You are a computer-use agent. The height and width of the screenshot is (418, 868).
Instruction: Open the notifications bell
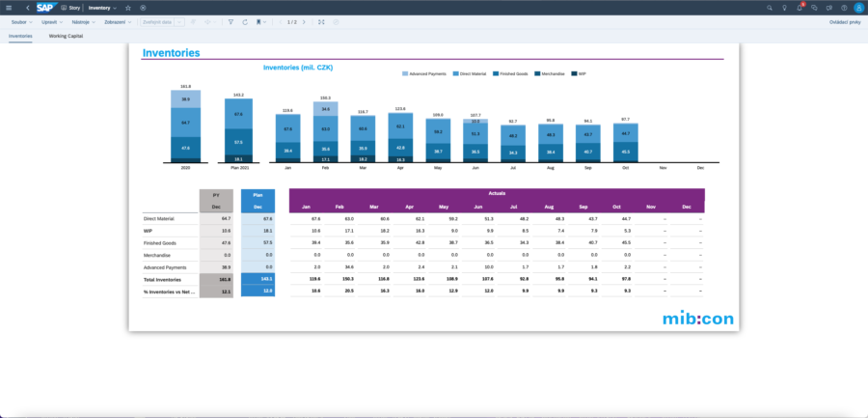(x=799, y=8)
